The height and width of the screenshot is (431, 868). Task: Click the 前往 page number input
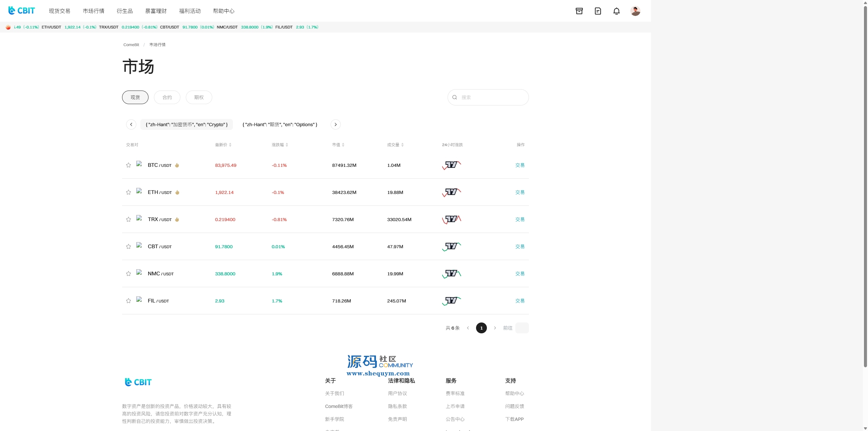coord(522,328)
